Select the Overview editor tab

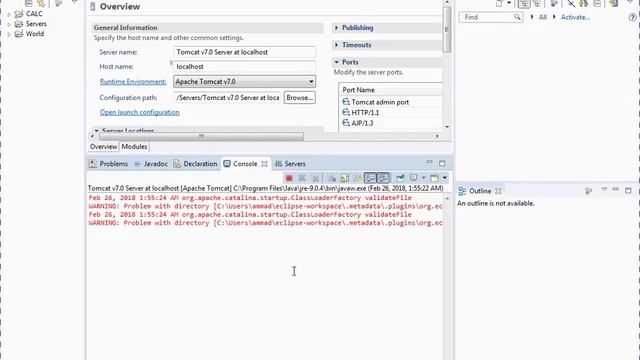pyautogui.click(x=104, y=147)
